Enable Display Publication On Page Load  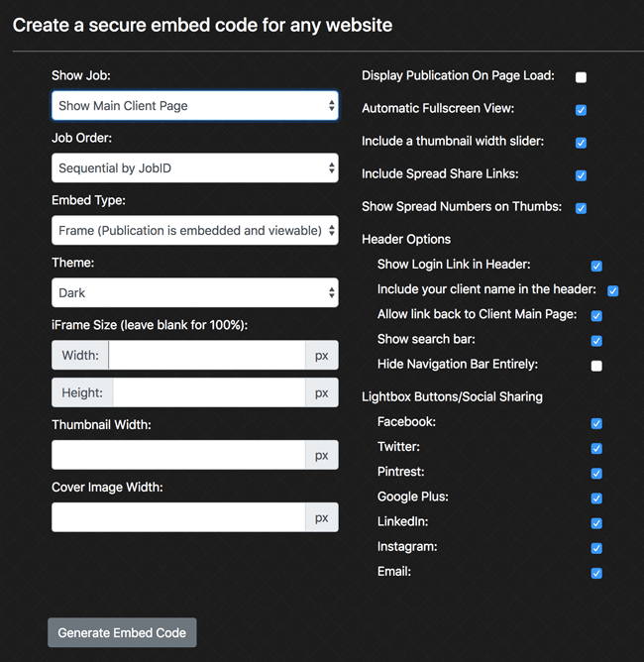(x=582, y=77)
